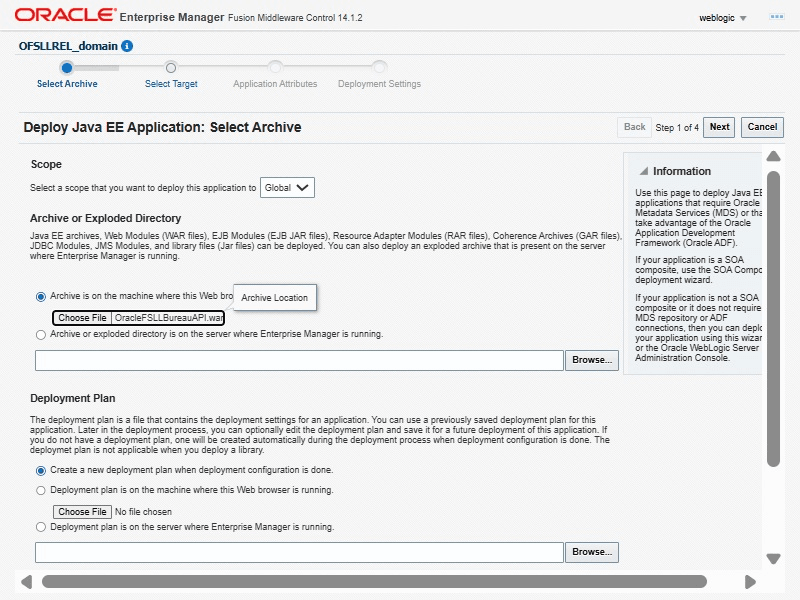The height and width of the screenshot is (600, 800).
Task: Click the Archive Location tooltip
Action: click(274, 297)
